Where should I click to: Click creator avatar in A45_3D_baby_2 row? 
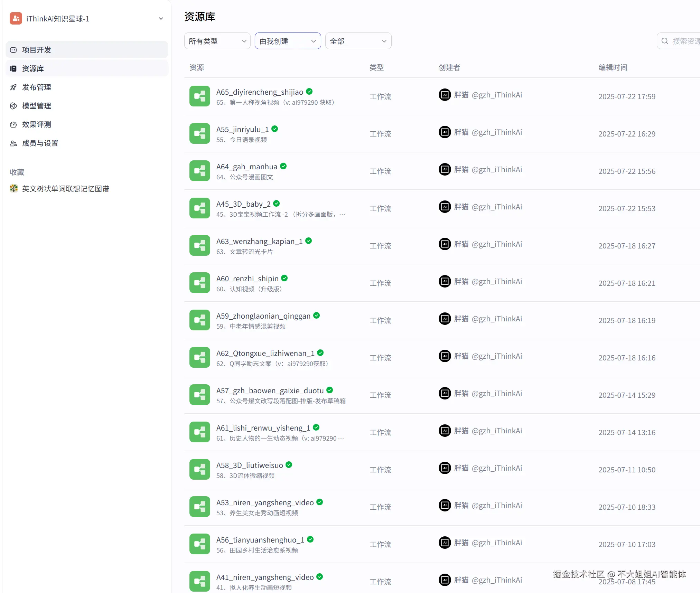pos(445,207)
